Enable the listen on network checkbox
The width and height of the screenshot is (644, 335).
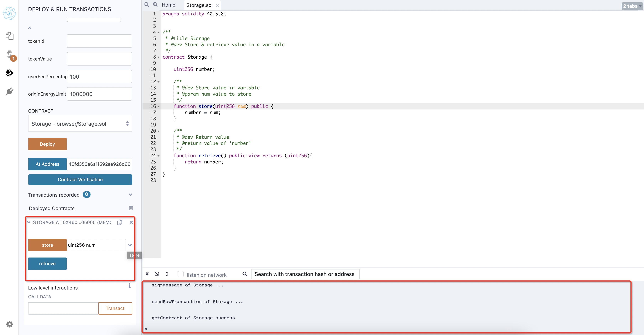180,274
